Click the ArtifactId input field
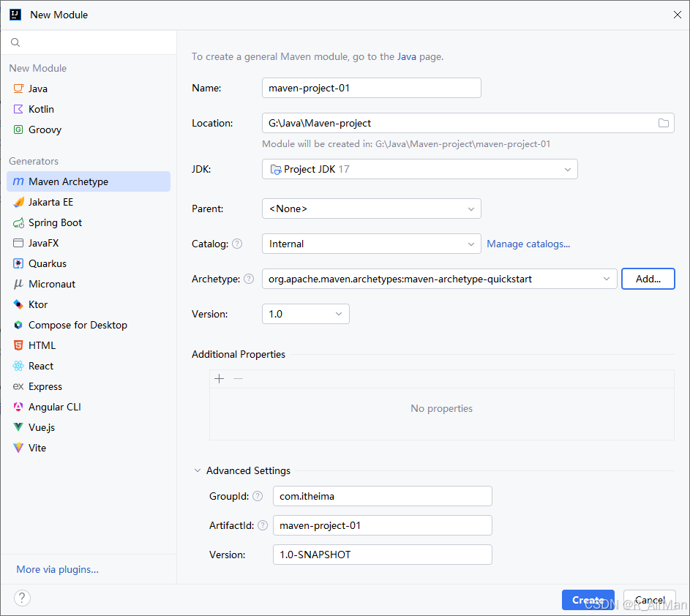Screen dimensions: 690x616 [383, 525]
